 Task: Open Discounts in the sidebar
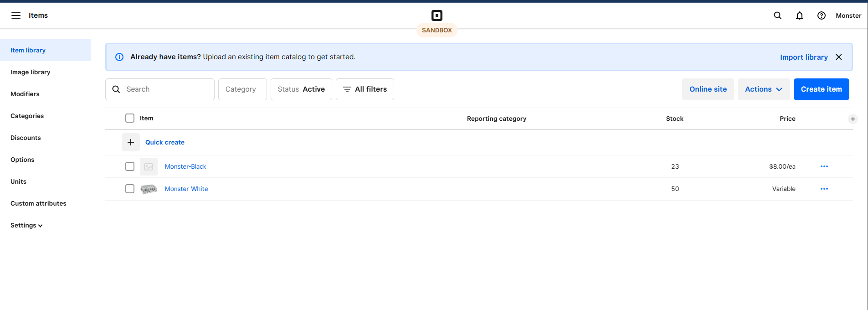click(x=26, y=138)
